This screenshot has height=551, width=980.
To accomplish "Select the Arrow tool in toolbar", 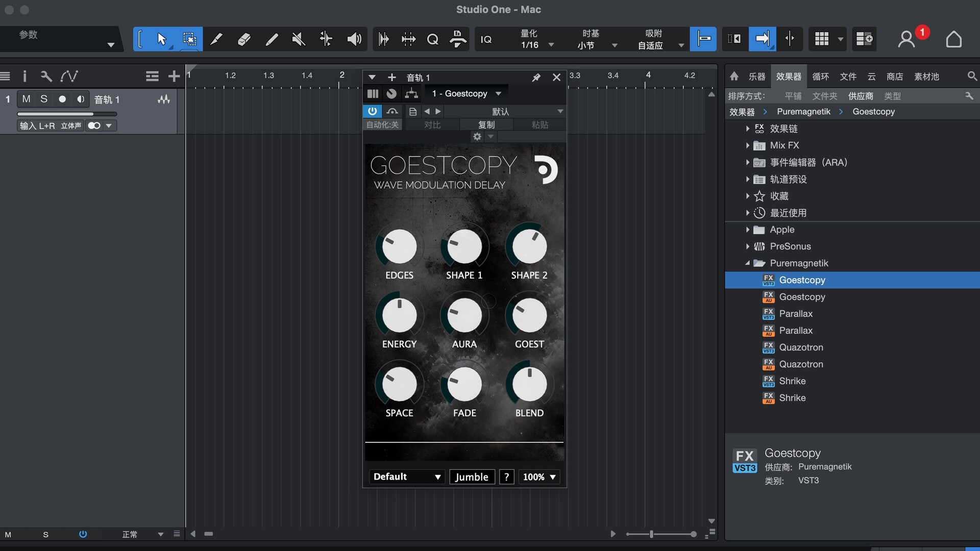I will [162, 39].
